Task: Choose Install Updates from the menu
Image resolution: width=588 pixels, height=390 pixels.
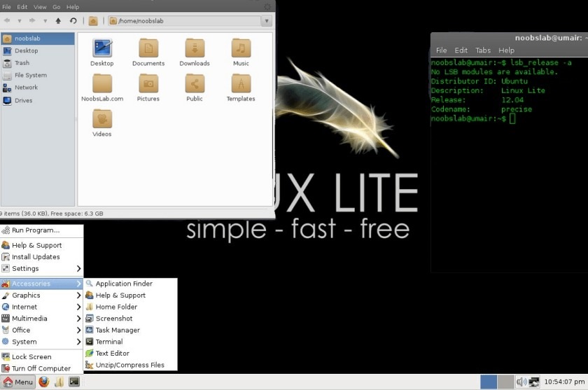Action: tap(41, 257)
